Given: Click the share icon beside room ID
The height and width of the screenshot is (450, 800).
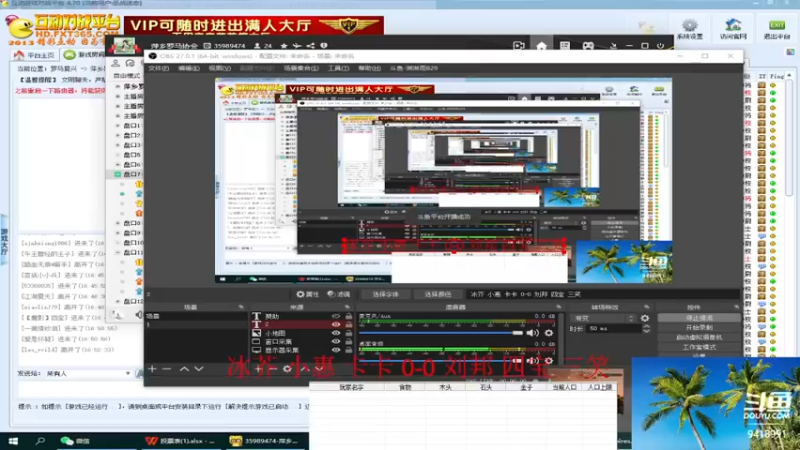Looking at the screenshot, I should point(311,46).
